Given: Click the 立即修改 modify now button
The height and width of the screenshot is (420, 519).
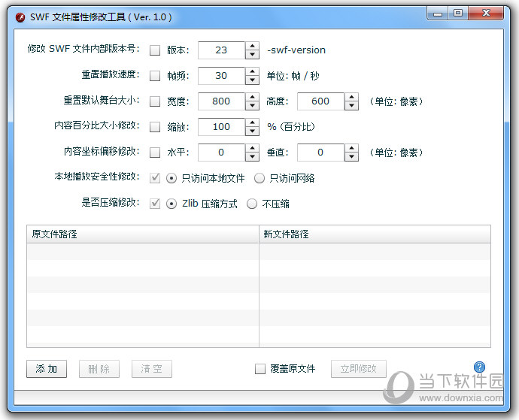Looking at the screenshot, I should point(359,369).
